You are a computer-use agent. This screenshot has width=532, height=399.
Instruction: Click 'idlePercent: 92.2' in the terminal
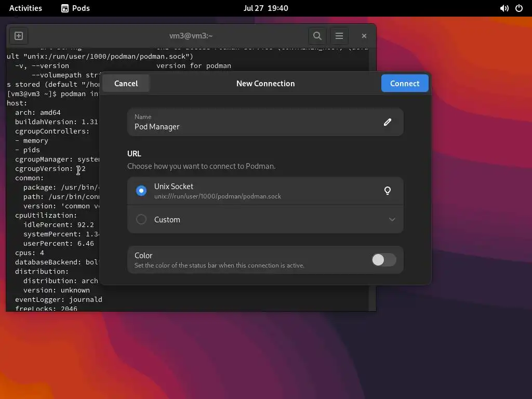pyautogui.click(x=59, y=224)
